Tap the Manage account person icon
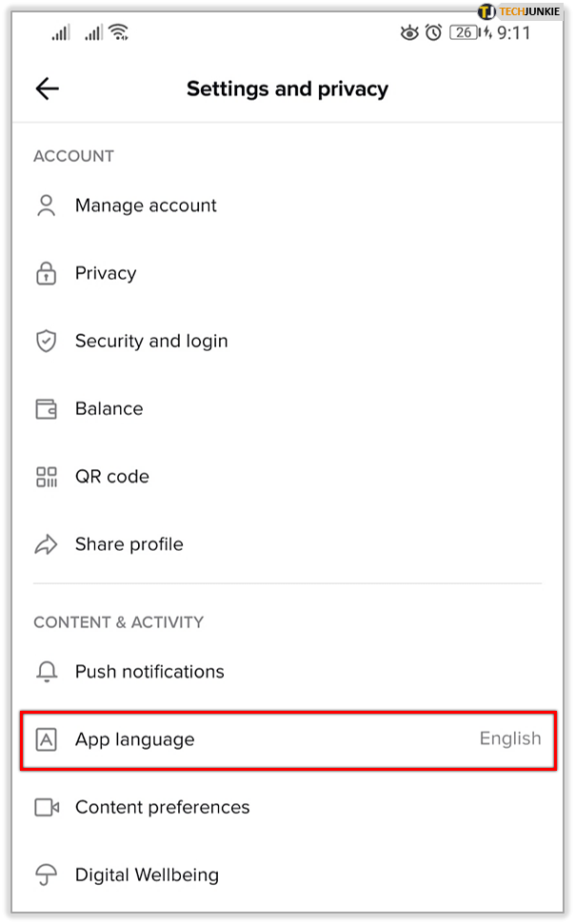This screenshot has height=924, width=575. (x=46, y=206)
